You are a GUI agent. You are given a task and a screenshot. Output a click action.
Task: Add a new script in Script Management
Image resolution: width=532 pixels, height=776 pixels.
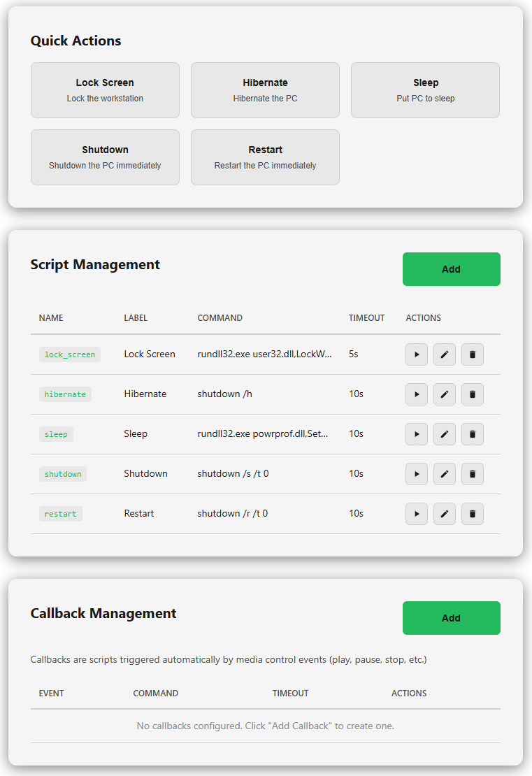pos(451,269)
